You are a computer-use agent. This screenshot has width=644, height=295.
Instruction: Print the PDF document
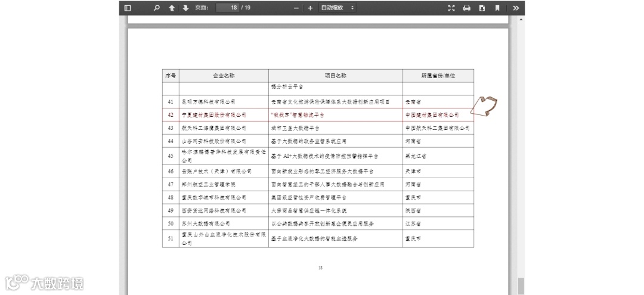466,8
